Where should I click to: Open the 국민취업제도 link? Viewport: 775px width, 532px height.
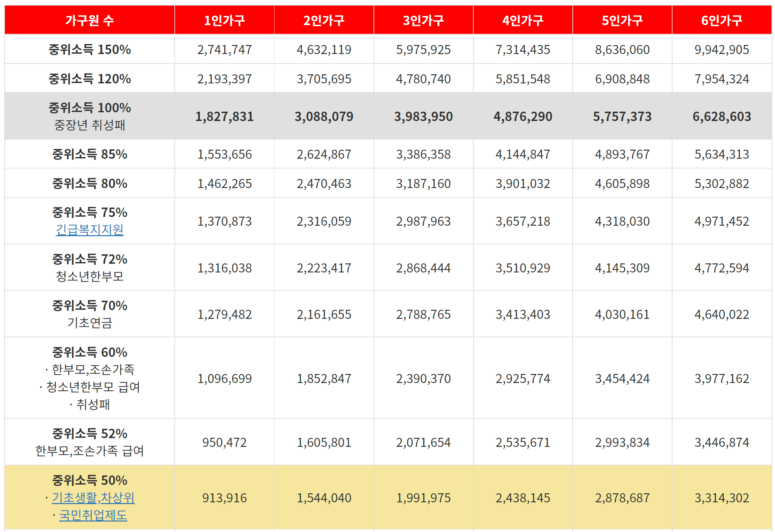93,515
